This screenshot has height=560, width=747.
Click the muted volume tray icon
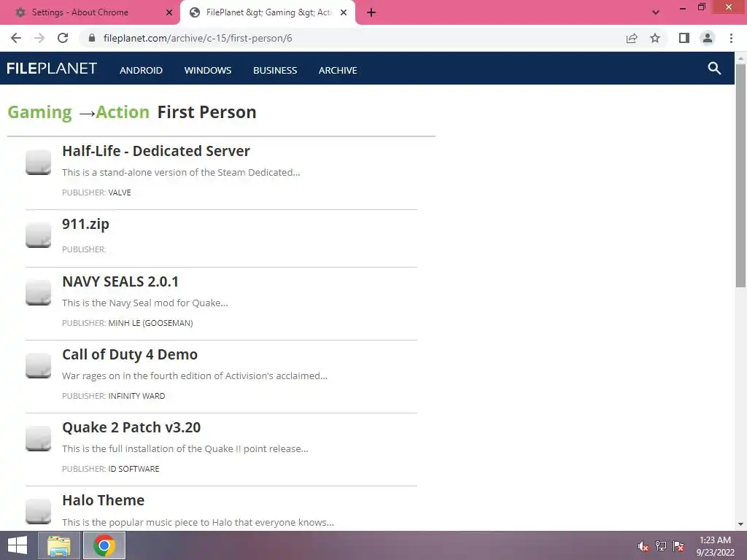pyautogui.click(x=643, y=546)
